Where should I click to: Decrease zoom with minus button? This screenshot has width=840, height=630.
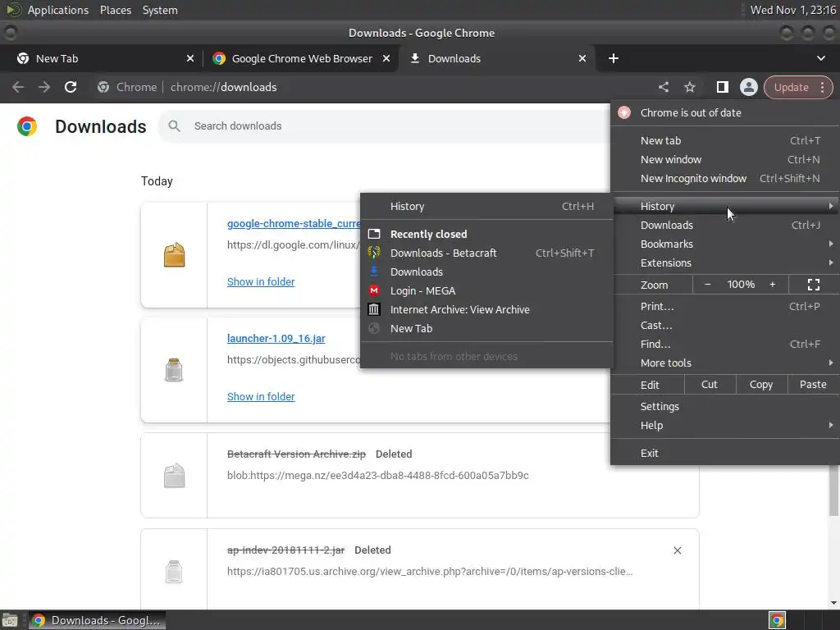708,285
